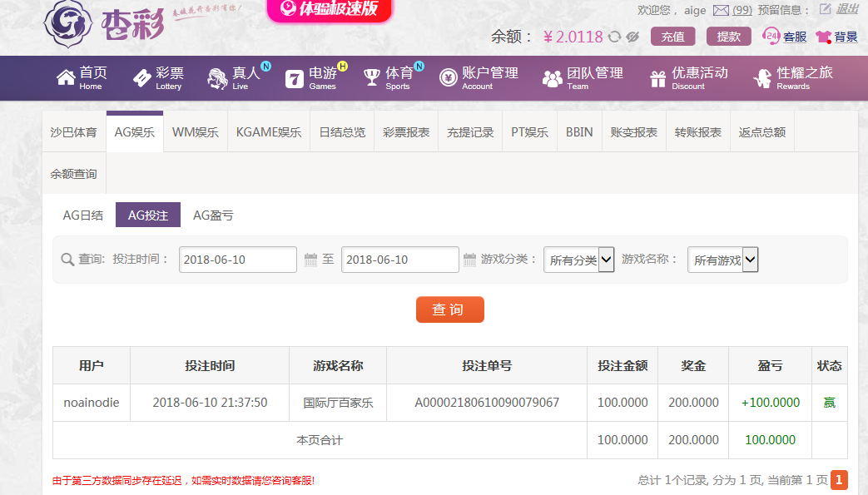Open the 账户管理 Account menu
This screenshot has height=495, width=868.
tap(479, 78)
